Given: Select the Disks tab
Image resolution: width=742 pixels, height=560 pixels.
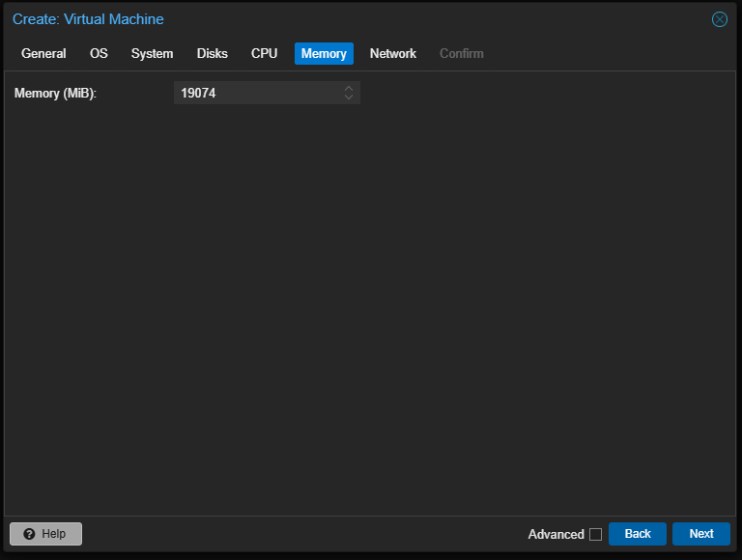Looking at the screenshot, I should tap(212, 53).
